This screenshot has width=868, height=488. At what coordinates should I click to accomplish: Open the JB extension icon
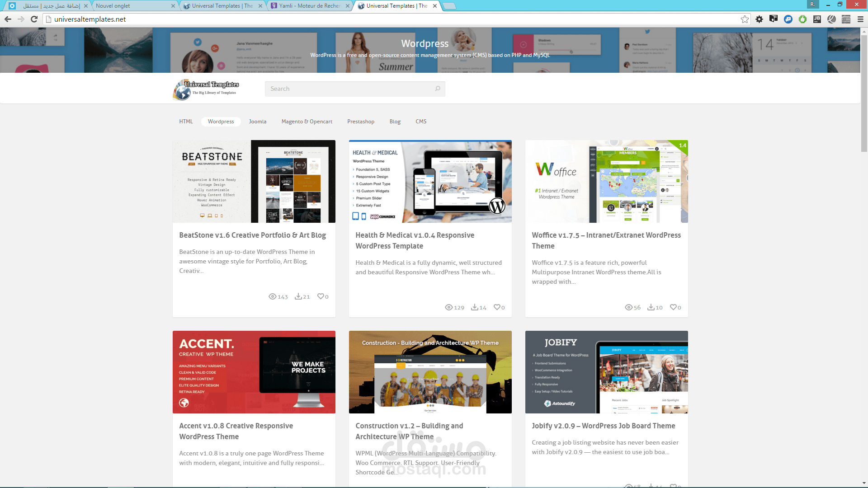click(817, 19)
